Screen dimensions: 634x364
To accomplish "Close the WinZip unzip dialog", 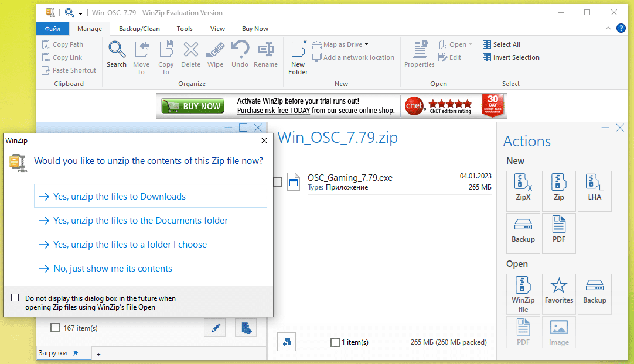I will click(x=264, y=140).
